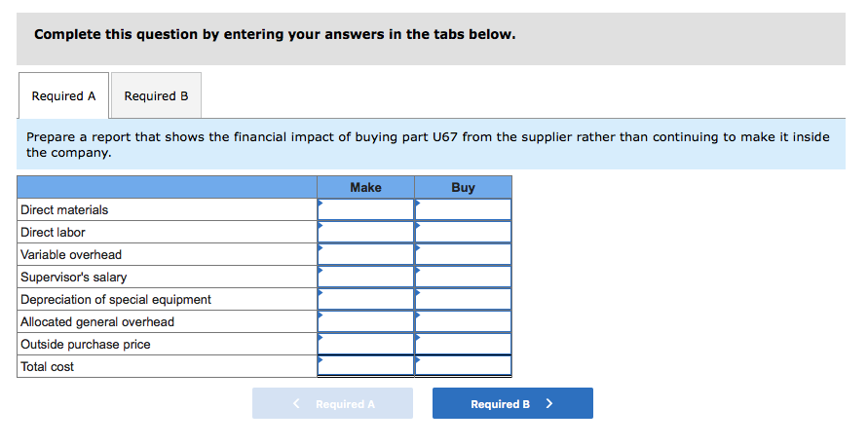This screenshot has height=446, width=868.
Task: Click Buy cell for Supervisor's salary
Action: click(x=463, y=278)
